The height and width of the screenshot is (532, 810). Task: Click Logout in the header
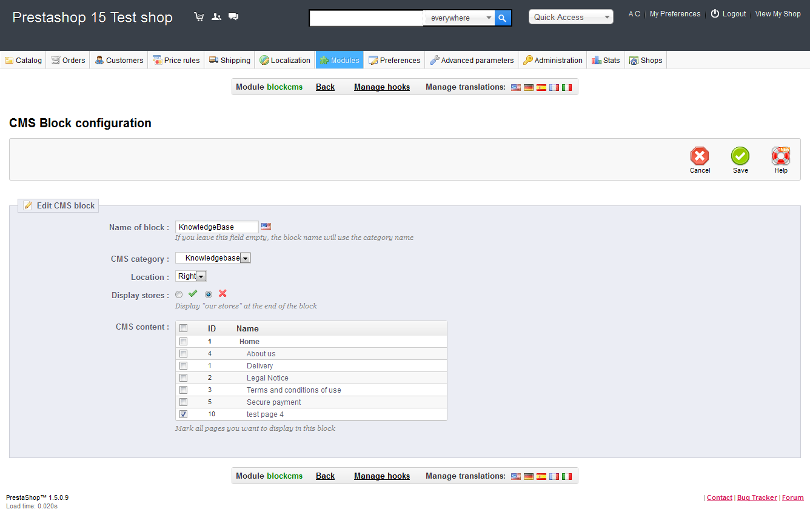[x=734, y=14]
